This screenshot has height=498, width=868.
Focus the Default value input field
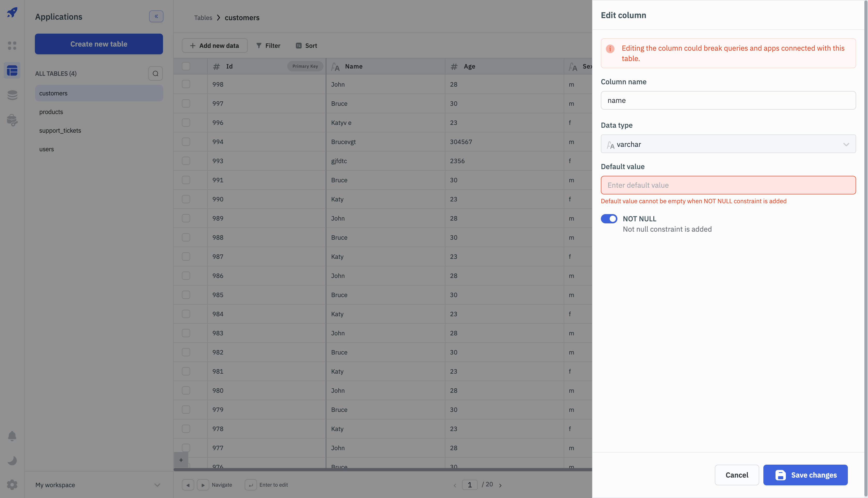pyautogui.click(x=728, y=185)
